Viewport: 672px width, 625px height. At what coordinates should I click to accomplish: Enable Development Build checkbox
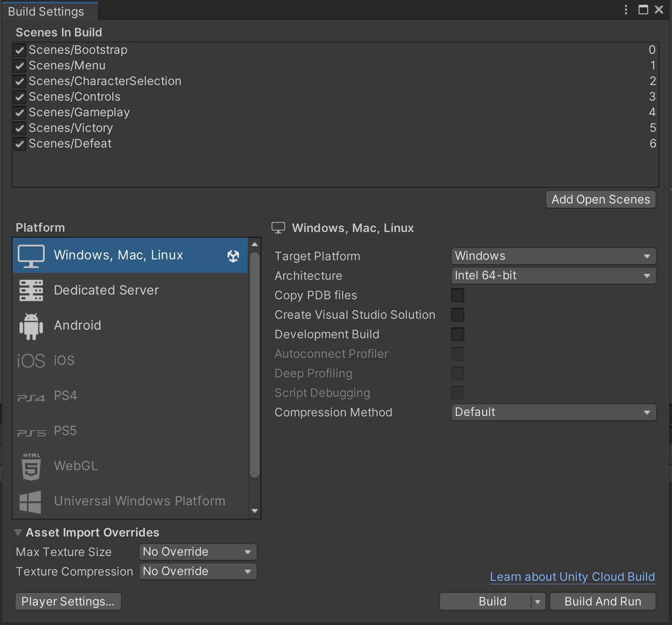[457, 334]
